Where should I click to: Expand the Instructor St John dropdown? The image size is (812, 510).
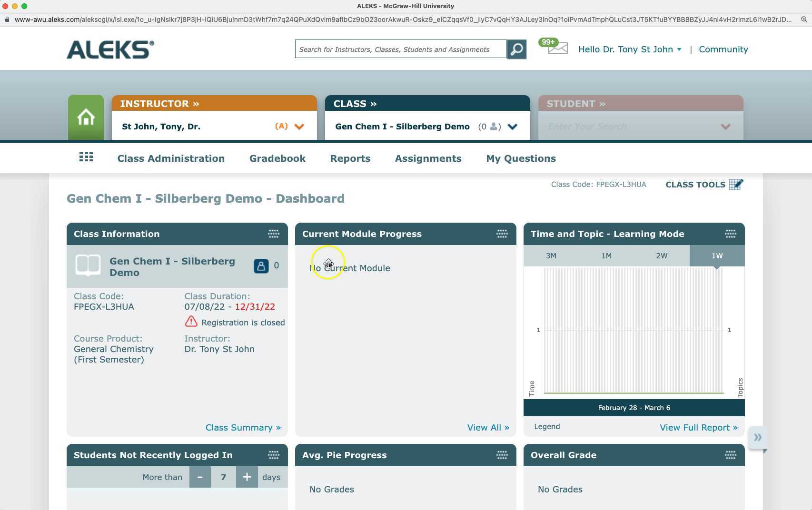pos(299,127)
